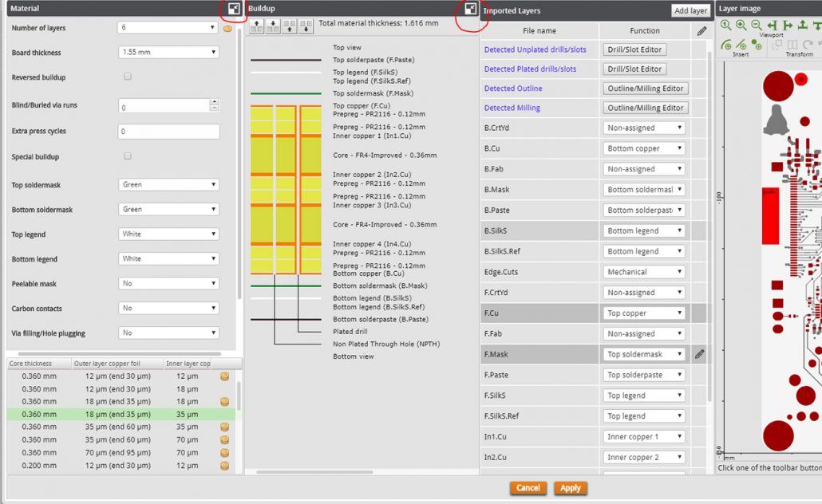Open Via filling/Hole plugging dropdown
Image resolution: width=822 pixels, height=504 pixels.
(168, 333)
